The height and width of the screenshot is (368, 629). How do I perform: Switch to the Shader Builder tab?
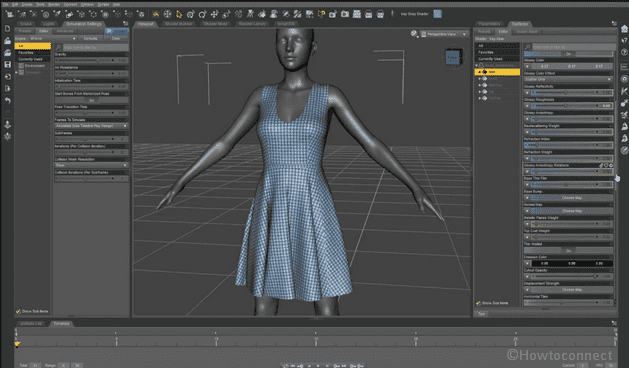click(x=178, y=24)
